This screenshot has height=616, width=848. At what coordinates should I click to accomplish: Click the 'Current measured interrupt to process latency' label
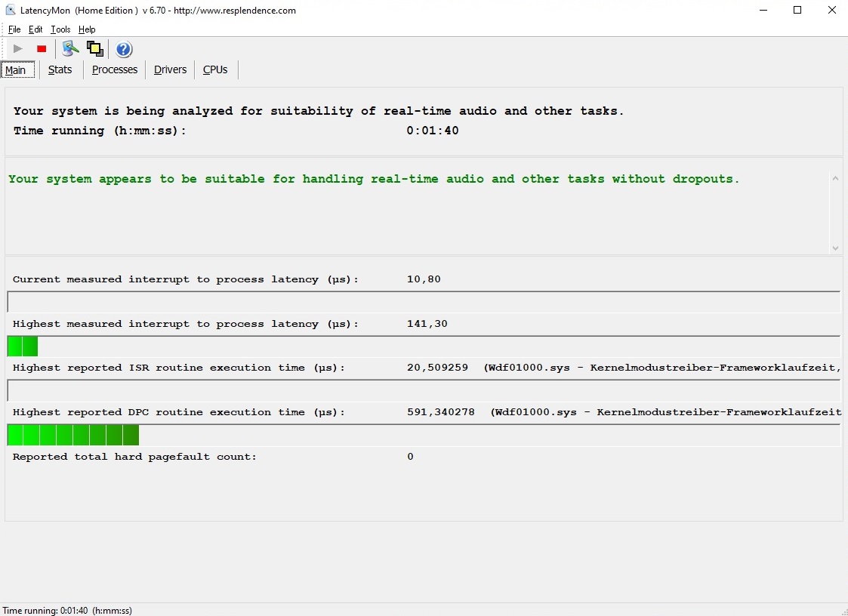click(186, 279)
